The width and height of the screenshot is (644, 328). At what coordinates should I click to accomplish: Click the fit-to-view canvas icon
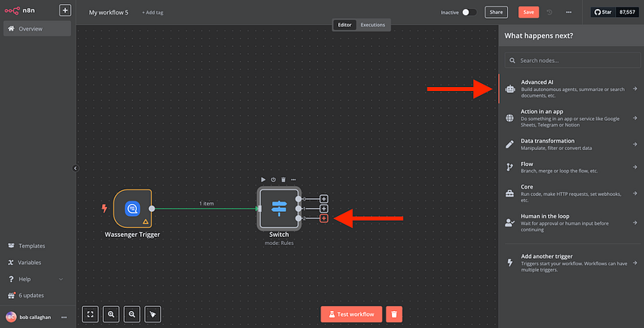pyautogui.click(x=90, y=313)
